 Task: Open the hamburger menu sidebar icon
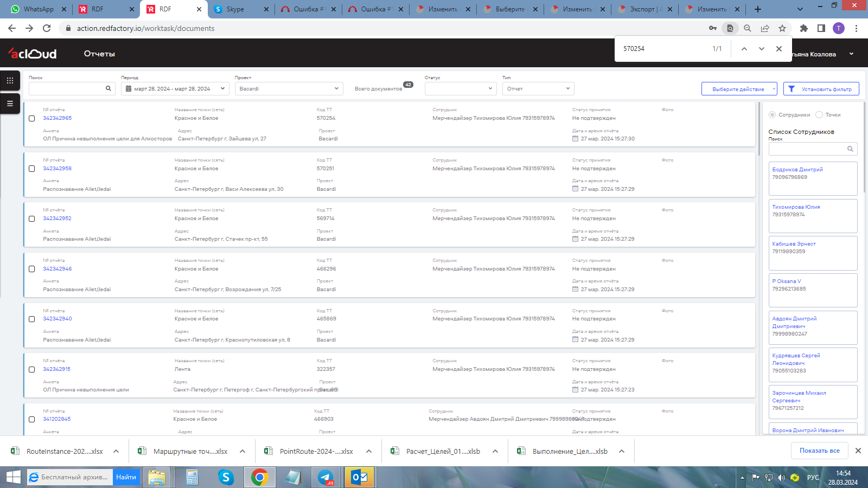coord(10,103)
